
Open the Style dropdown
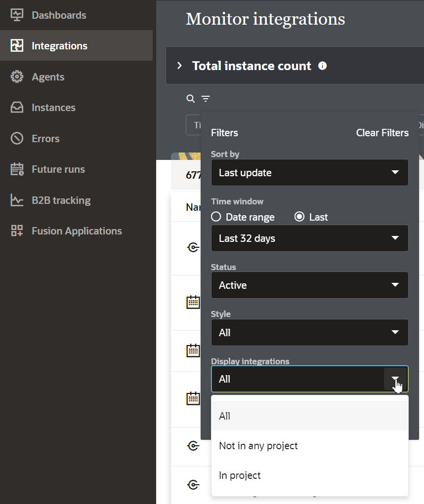(309, 333)
